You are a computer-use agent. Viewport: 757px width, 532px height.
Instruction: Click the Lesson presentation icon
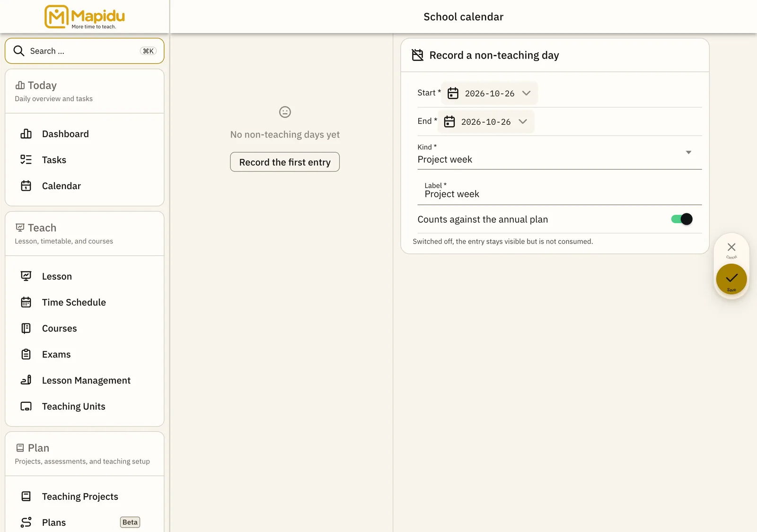point(26,276)
